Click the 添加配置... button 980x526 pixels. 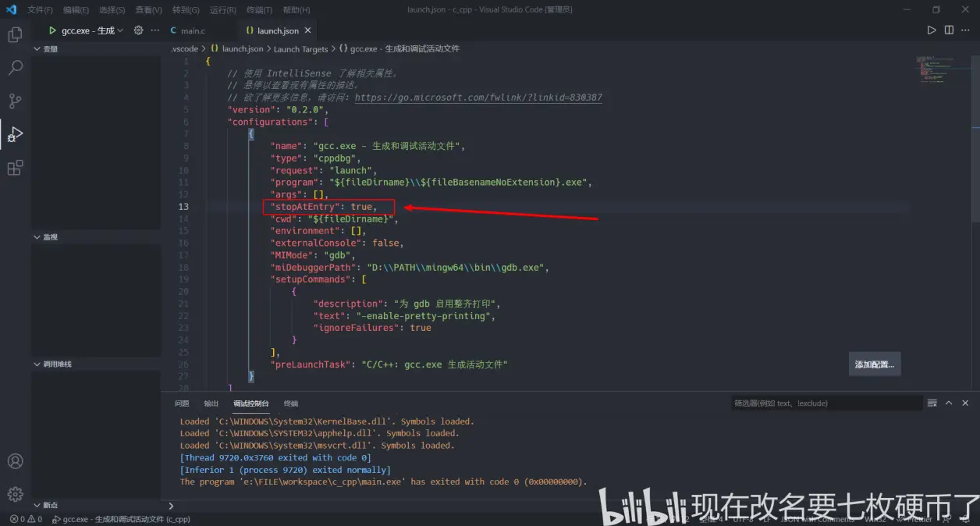pyautogui.click(x=875, y=364)
